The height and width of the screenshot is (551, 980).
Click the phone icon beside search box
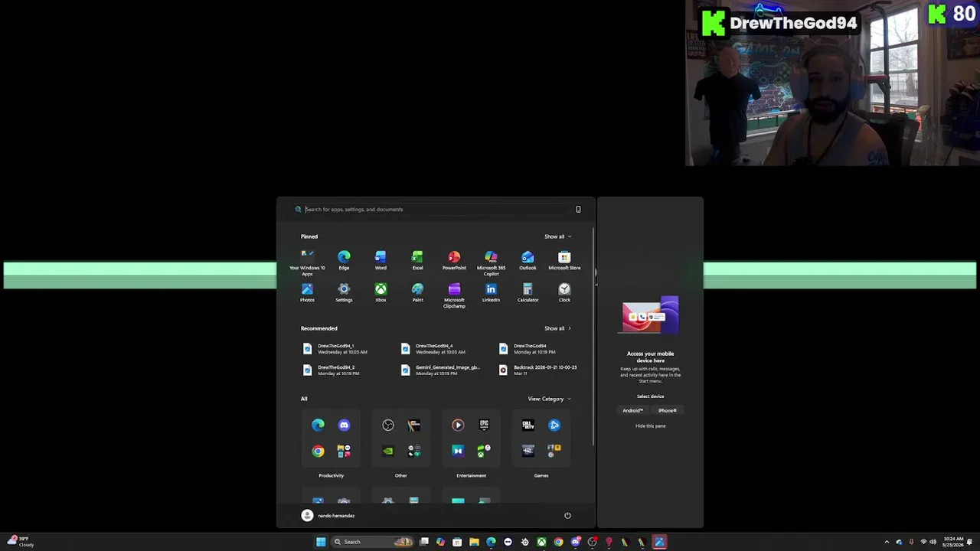click(578, 209)
